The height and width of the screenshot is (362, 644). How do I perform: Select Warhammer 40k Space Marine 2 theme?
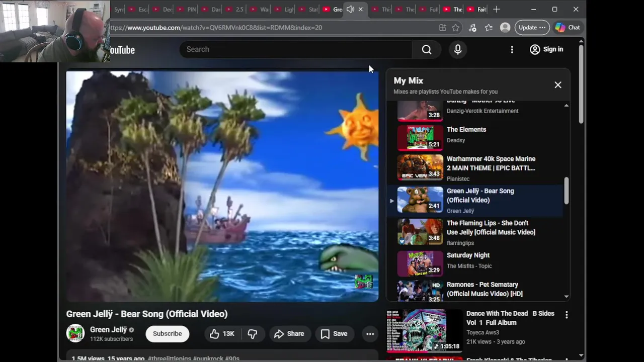click(x=475, y=167)
